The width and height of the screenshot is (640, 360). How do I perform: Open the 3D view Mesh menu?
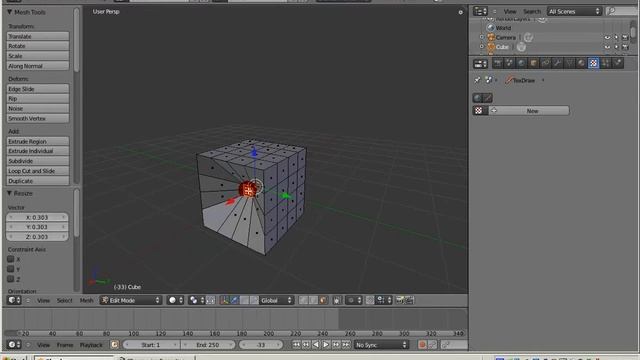(86, 300)
